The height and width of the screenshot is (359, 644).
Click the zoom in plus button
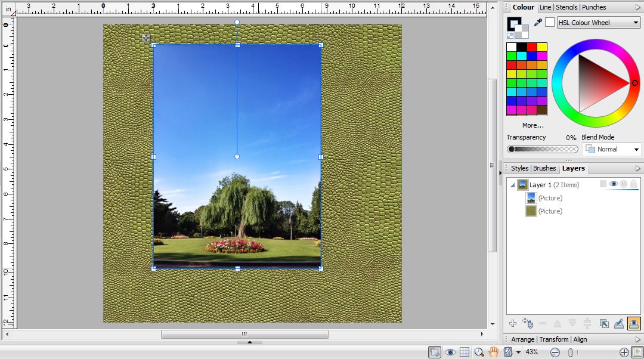(624, 352)
